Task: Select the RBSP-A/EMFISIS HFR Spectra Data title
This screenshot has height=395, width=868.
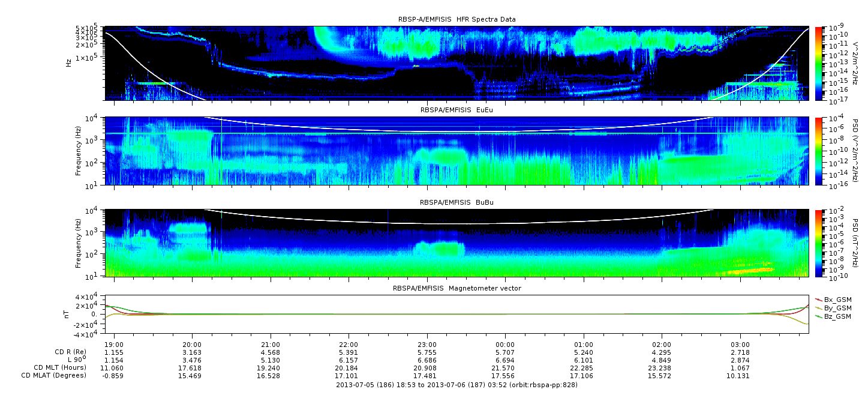Action: pyautogui.click(x=456, y=19)
